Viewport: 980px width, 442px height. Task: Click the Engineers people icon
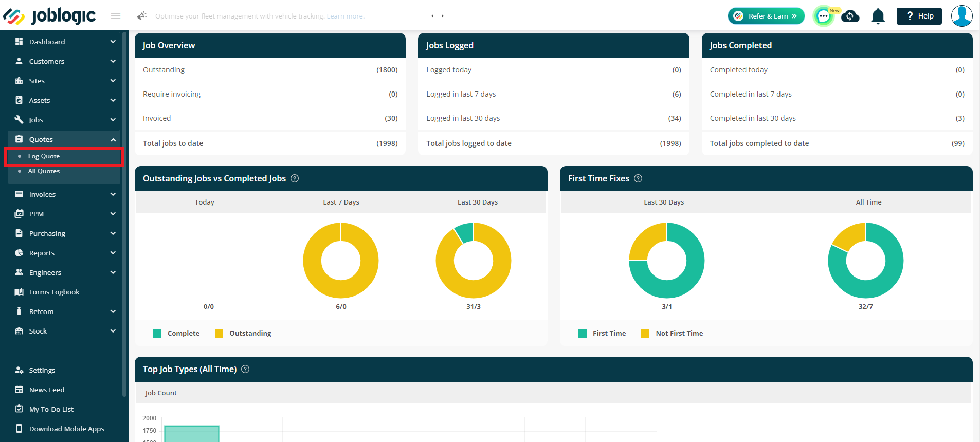[19, 272]
